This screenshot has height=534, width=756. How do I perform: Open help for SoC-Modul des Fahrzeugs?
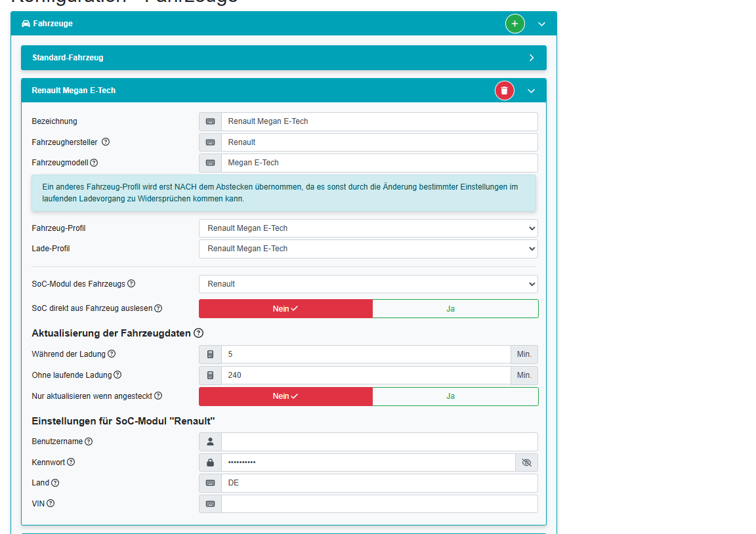point(131,284)
